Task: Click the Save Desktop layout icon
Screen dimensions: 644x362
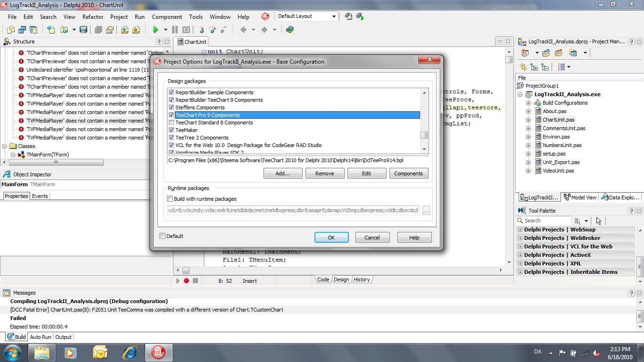Action: [x=349, y=16]
